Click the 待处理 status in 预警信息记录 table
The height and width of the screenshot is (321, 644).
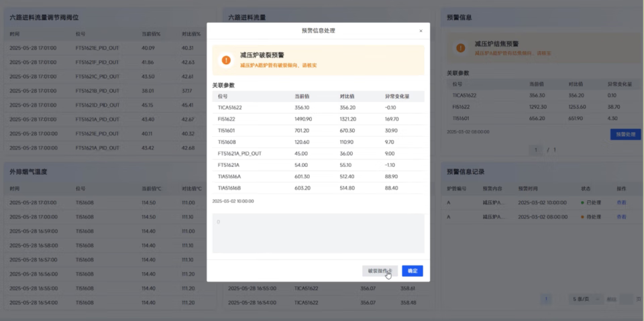point(591,216)
